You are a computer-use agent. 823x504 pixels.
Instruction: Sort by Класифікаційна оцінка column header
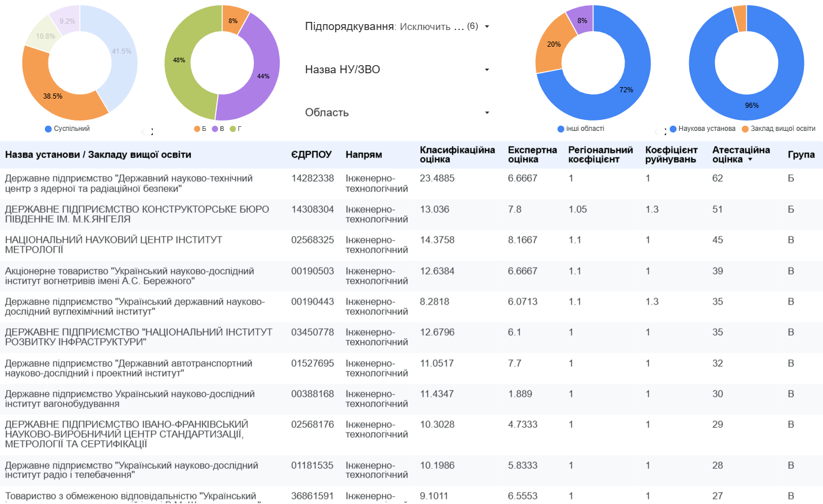pos(457,155)
